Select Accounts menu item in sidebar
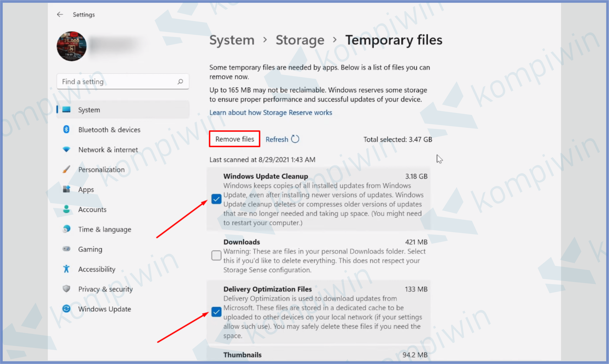The image size is (609, 364). (92, 209)
